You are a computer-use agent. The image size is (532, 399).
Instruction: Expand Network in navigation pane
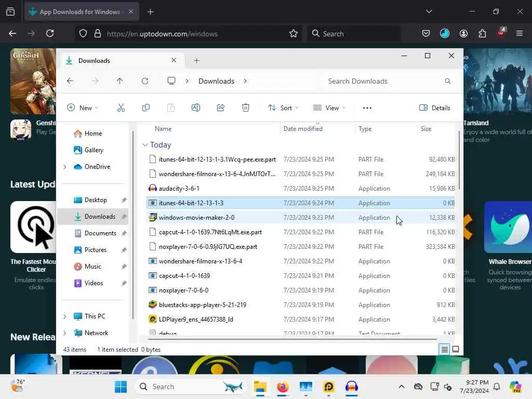click(x=65, y=333)
